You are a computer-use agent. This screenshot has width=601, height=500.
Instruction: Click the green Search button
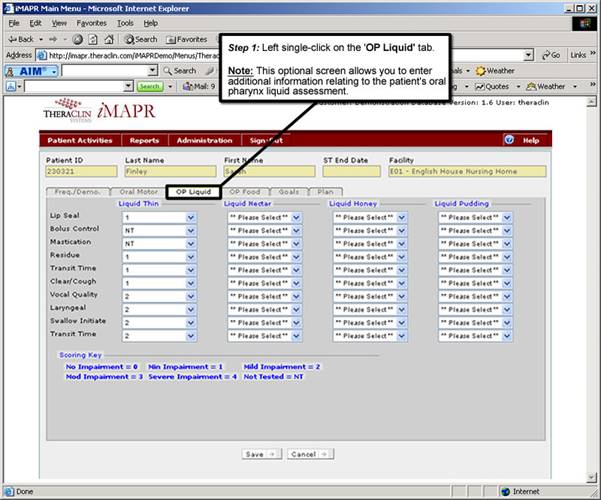point(149,87)
